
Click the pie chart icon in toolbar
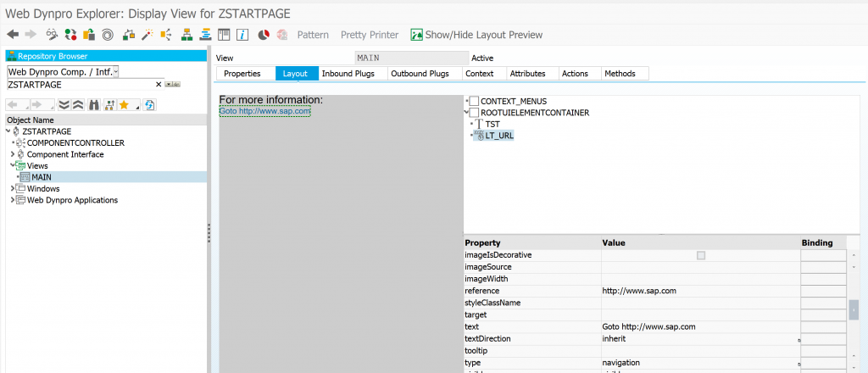[264, 35]
